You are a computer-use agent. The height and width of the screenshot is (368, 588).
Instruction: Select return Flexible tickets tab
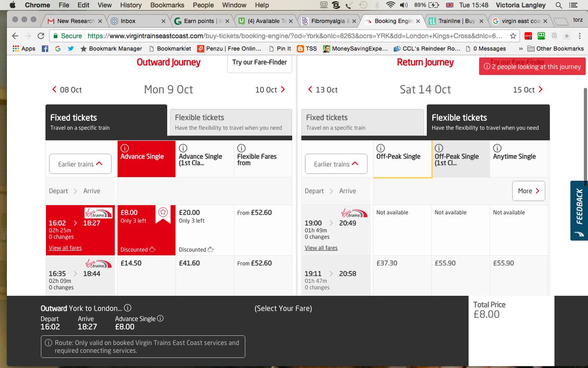coord(488,122)
